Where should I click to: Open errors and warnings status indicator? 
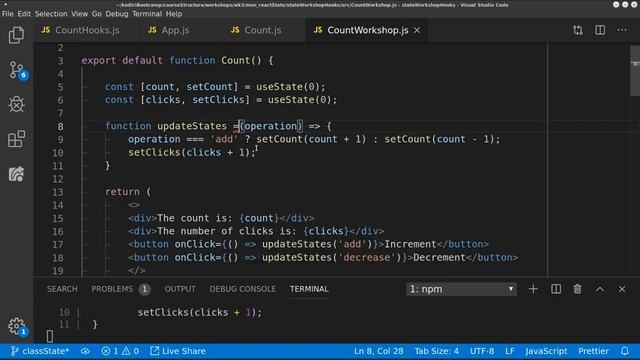point(120,351)
